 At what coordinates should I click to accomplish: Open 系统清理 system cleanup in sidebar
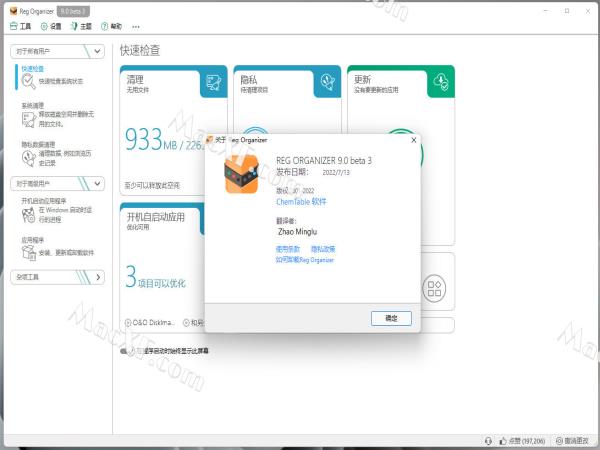coord(57,115)
